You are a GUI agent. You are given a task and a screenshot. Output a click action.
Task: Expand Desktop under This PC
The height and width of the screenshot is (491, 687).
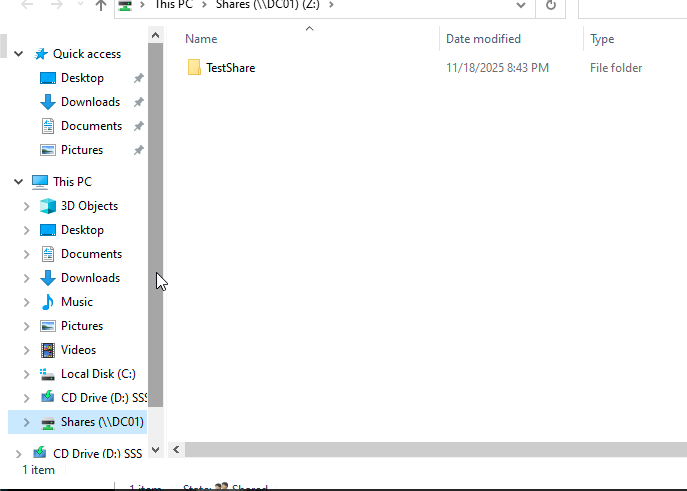point(26,230)
